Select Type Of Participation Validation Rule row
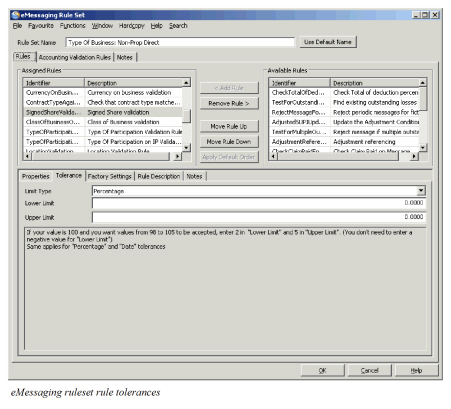This screenshot has height=409, width=451. [x=103, y=132]
